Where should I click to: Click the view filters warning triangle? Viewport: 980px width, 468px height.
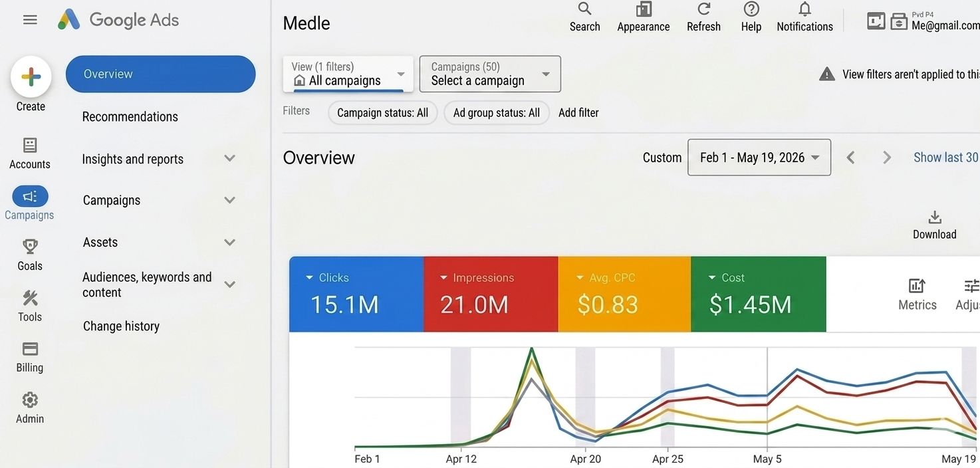click(826, 74)
